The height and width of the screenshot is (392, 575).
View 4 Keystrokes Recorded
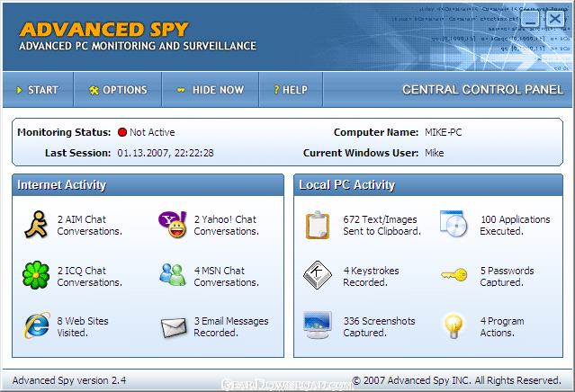click(371, 277)
